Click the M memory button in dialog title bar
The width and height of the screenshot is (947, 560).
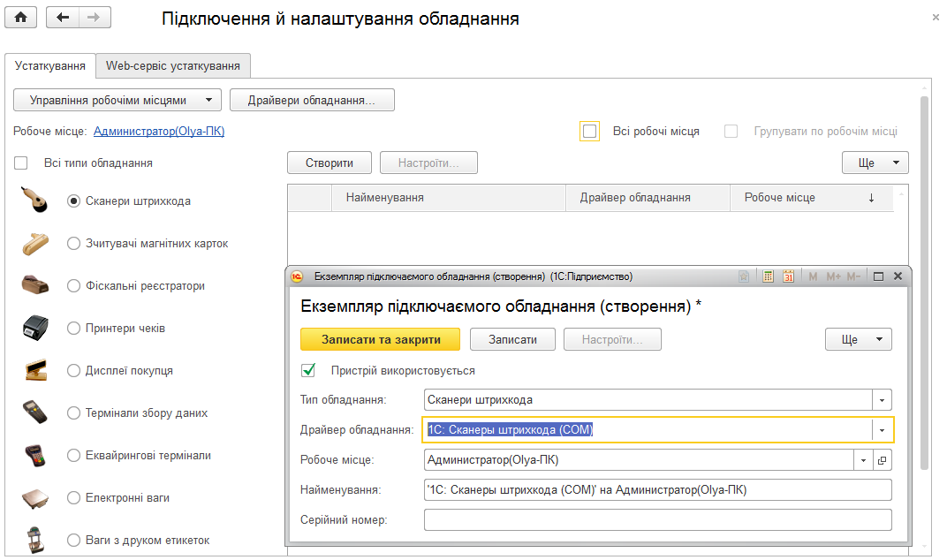813,276
